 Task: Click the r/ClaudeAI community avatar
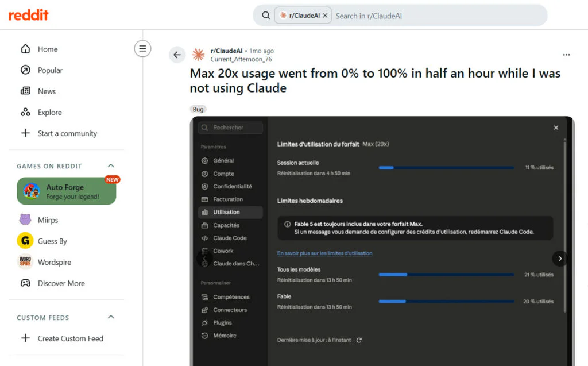pos(198,55)
